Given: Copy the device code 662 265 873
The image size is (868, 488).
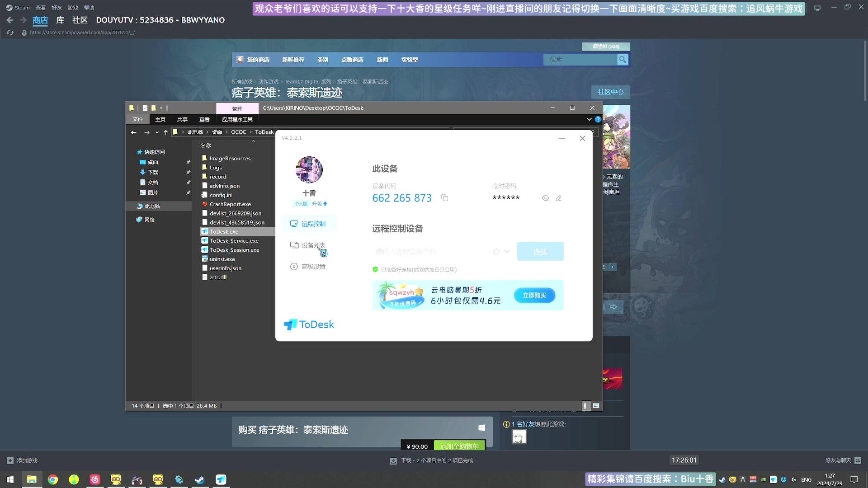Looking at the screenshot, I should click(445, 198).
